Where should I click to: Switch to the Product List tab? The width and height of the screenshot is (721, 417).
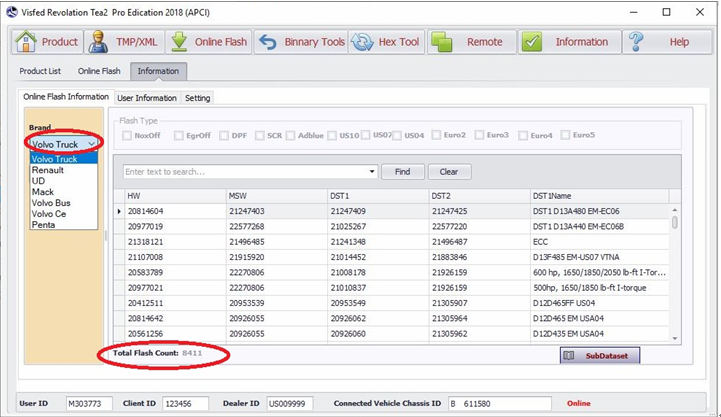(x=40, y=71)
